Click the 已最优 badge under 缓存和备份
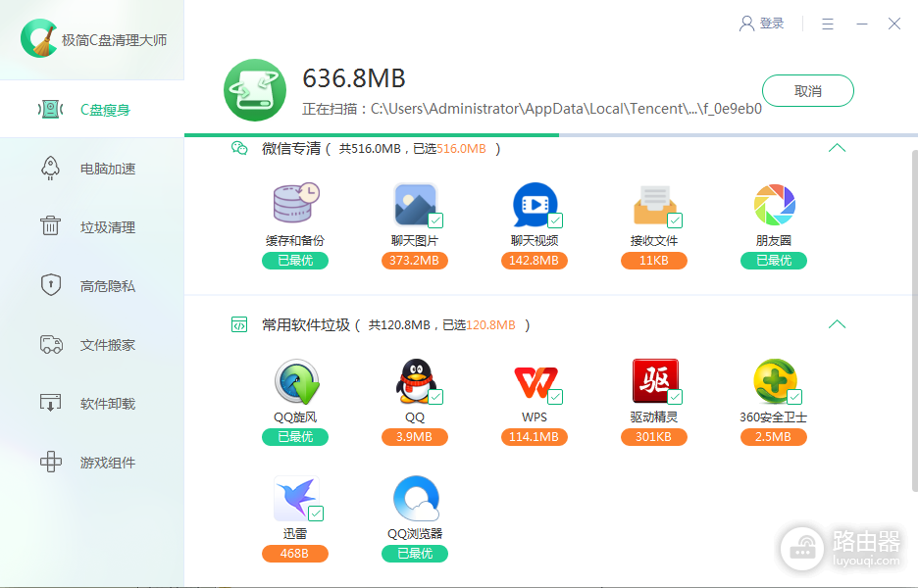 (295, 261)
